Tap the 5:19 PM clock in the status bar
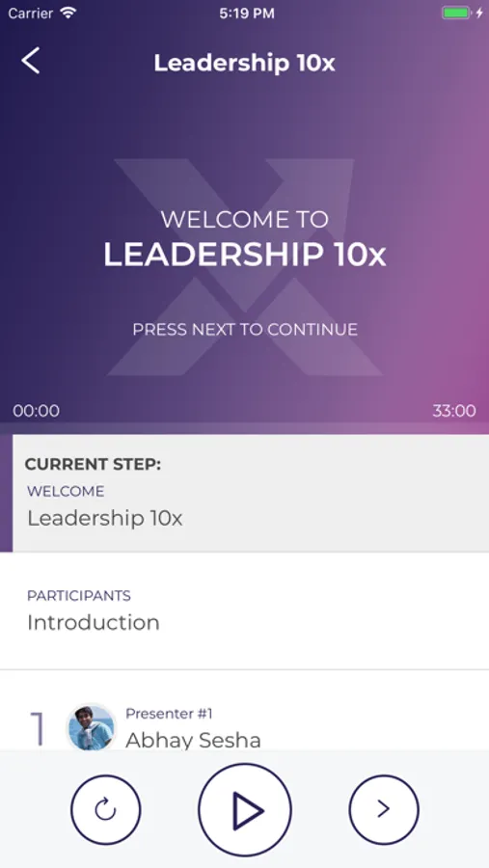Viewport: 489px width, 868px height. pyautogui.click(x=247, y=14)
